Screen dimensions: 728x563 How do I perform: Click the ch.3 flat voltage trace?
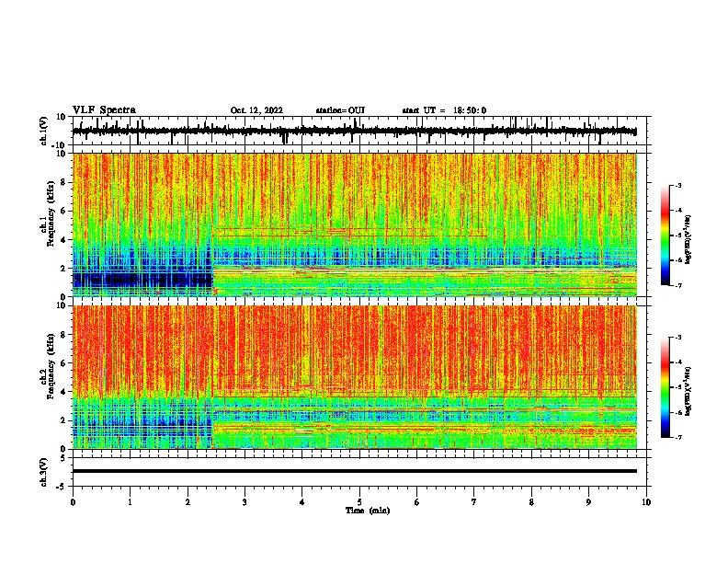[x=355, y=471]
